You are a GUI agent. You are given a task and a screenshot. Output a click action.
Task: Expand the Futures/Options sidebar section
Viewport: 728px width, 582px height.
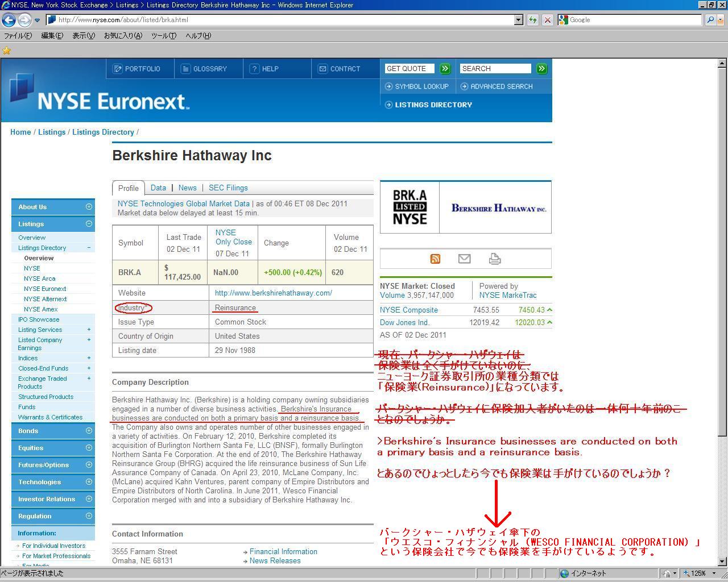(89, 465)
